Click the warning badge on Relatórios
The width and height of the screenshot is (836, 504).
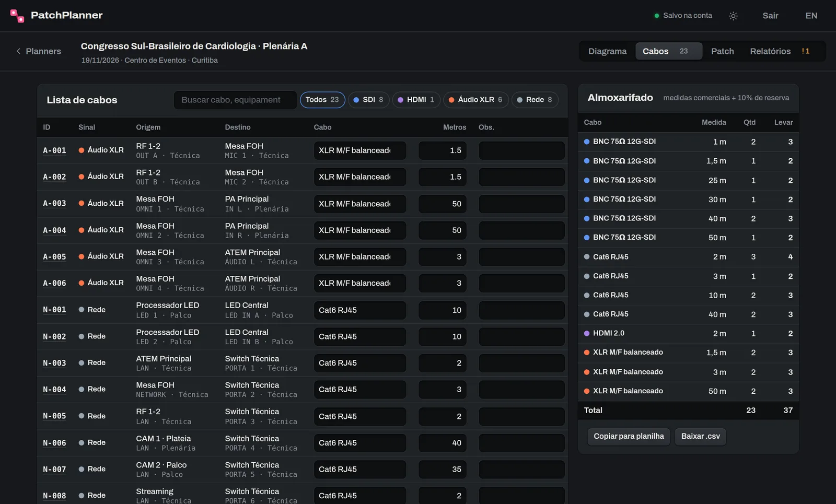(x=806, y=51)
